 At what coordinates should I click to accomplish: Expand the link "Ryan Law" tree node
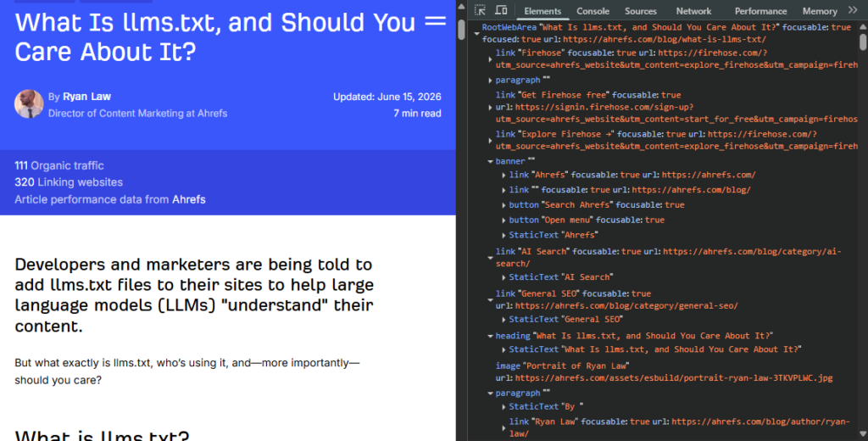point(504,427)
